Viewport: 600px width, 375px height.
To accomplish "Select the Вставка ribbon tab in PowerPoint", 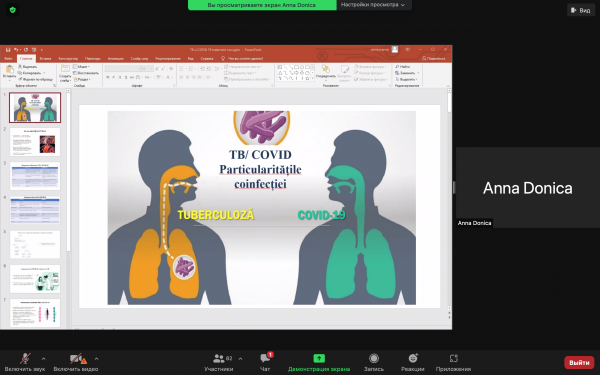I will [x=45, y=59].
